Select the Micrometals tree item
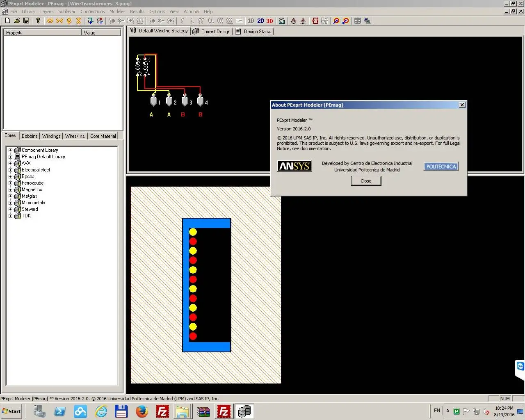The width and height of the screenshot is (525, 420). pyautogui.click(x=33, y=203)
